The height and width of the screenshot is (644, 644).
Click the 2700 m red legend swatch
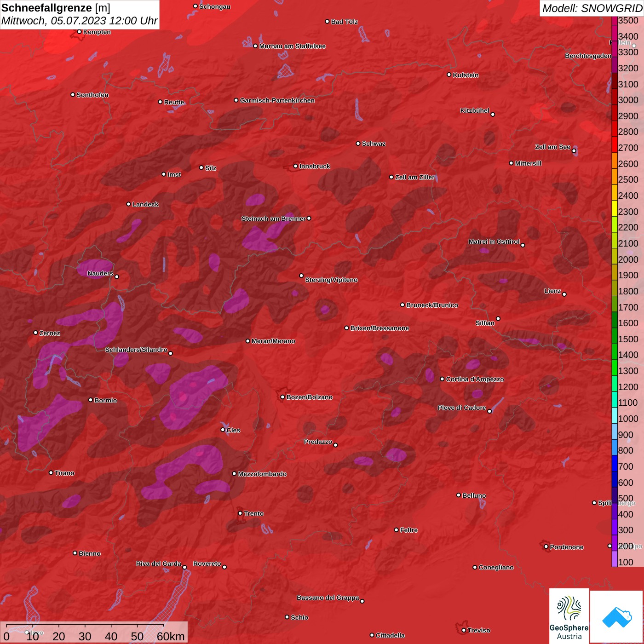pos(615,144)
